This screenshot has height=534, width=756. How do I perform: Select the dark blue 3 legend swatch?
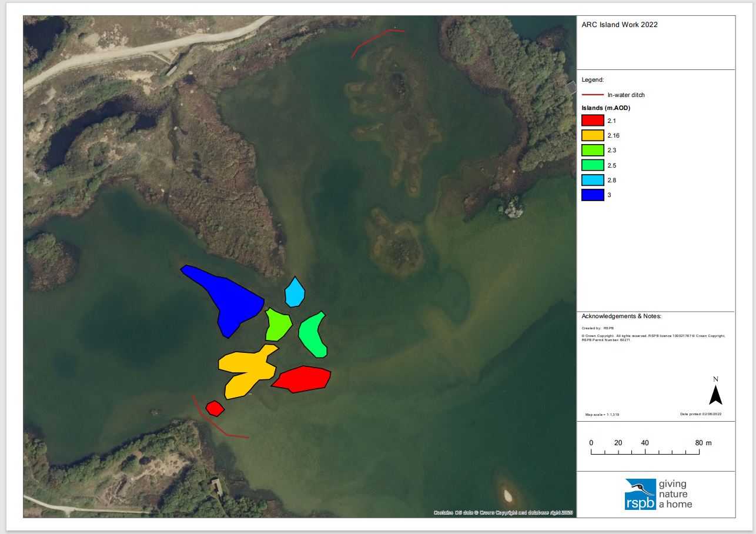point(593,195)
